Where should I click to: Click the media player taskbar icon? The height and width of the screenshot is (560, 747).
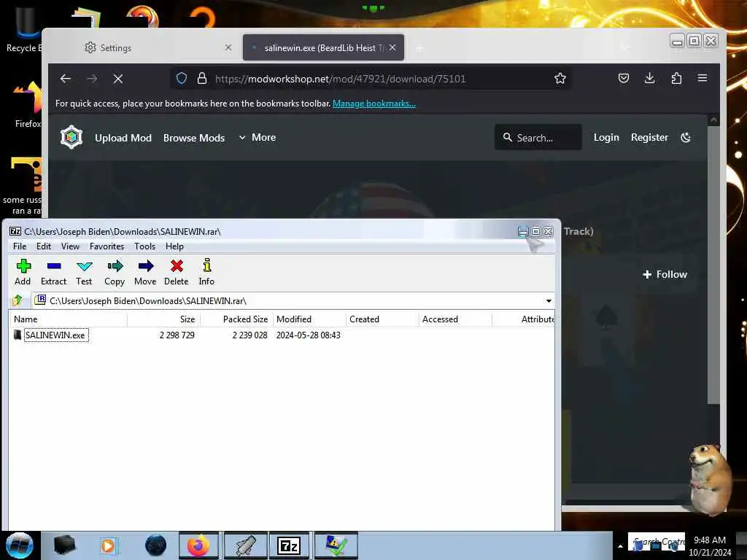point(109,545)
